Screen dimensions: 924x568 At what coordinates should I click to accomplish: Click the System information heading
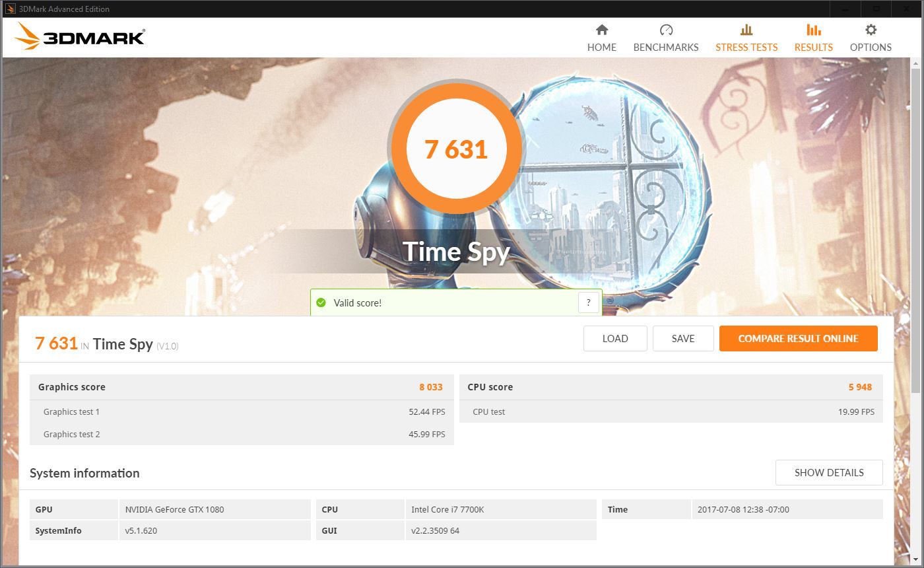[84, 473]
